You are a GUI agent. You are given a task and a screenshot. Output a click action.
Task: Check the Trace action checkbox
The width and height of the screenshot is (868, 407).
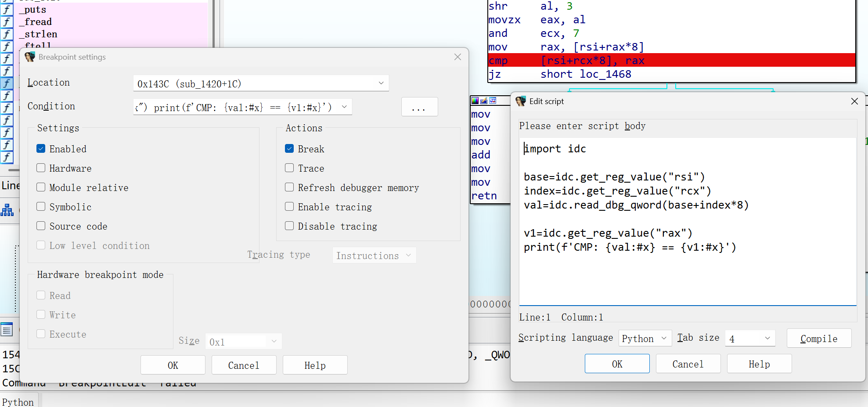coord(289,168)
